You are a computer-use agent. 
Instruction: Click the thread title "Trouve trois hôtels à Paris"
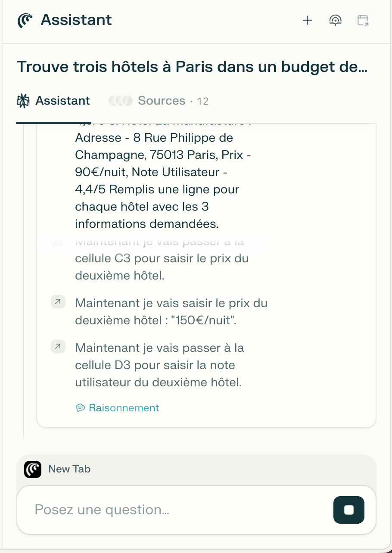point(192,67)
